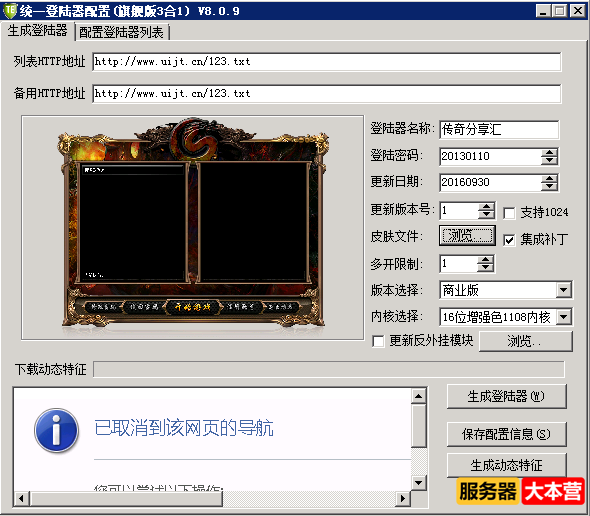The height and width of the screenshot is (516, 590).
Task: Close the configuration window
Action: [x=578, y=11]
